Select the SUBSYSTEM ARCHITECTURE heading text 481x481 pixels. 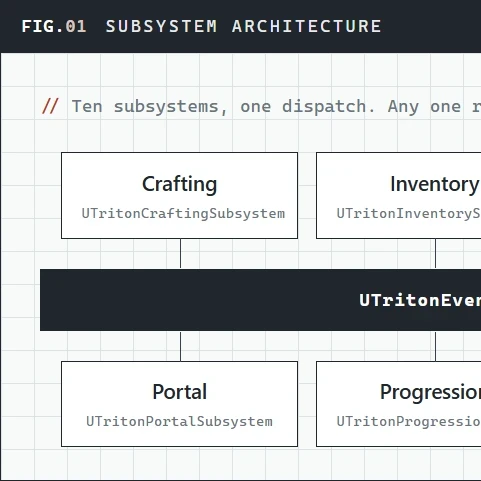pos(243,26)
